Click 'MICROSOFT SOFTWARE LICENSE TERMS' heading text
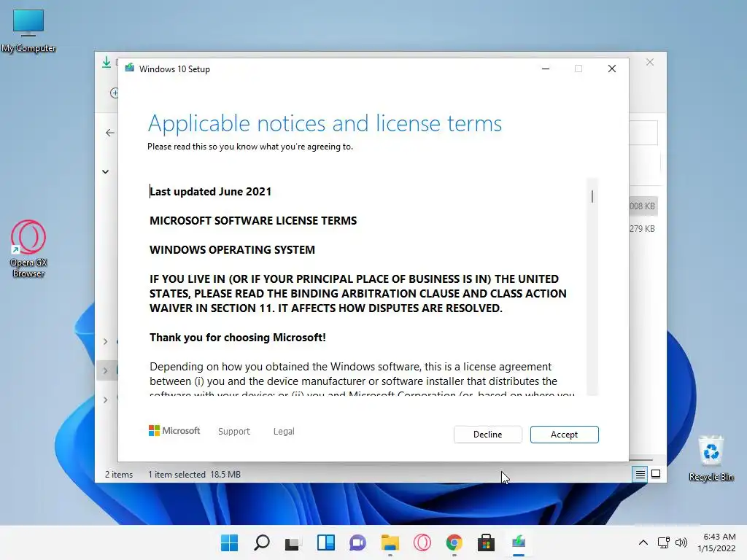 253,220
